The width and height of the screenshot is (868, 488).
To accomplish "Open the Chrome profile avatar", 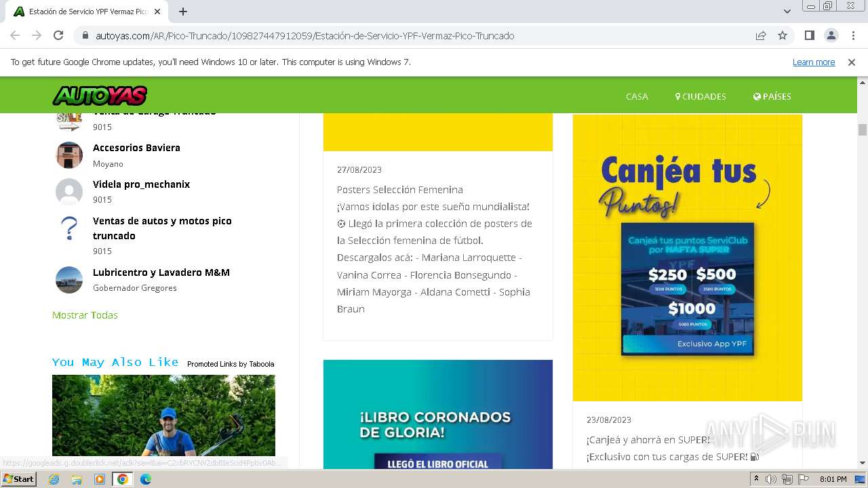I will 831,35.
